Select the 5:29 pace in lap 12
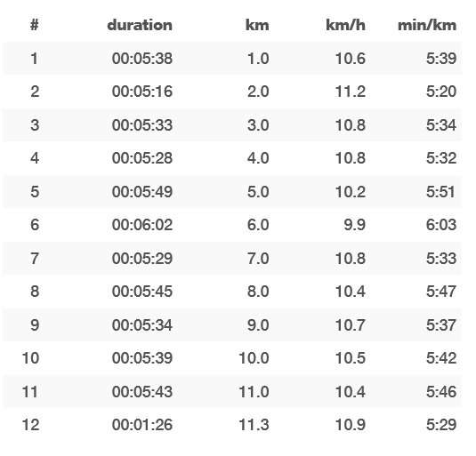This screenshot has height=456, width=476. (x=441, y=425)
